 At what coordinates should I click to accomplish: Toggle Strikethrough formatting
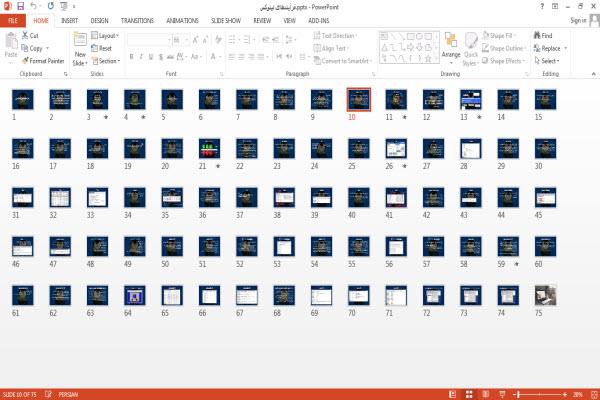[170, 57]
